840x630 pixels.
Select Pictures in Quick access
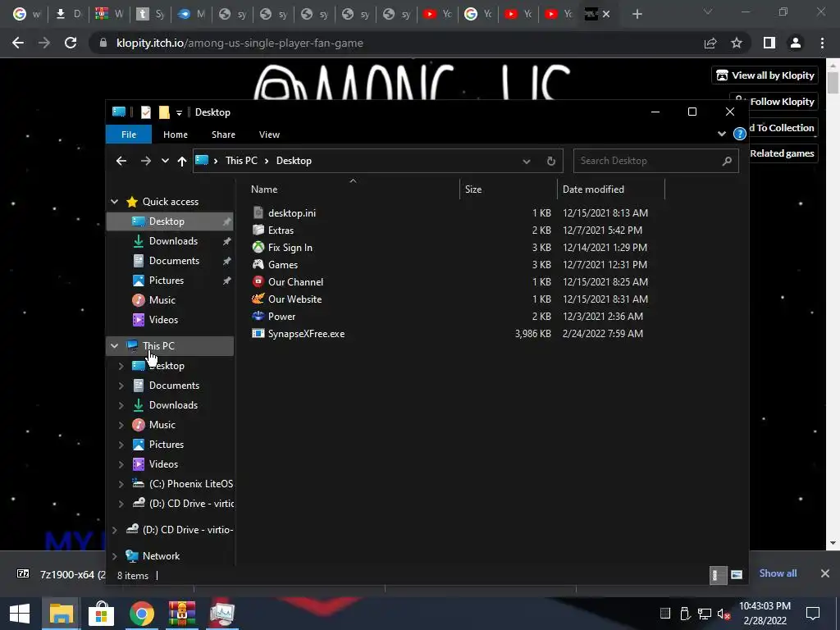170,281
